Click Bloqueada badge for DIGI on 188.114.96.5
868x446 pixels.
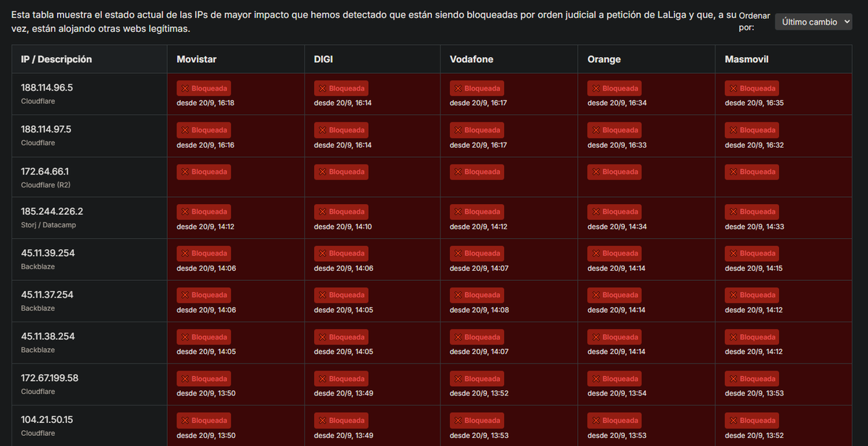341,88
